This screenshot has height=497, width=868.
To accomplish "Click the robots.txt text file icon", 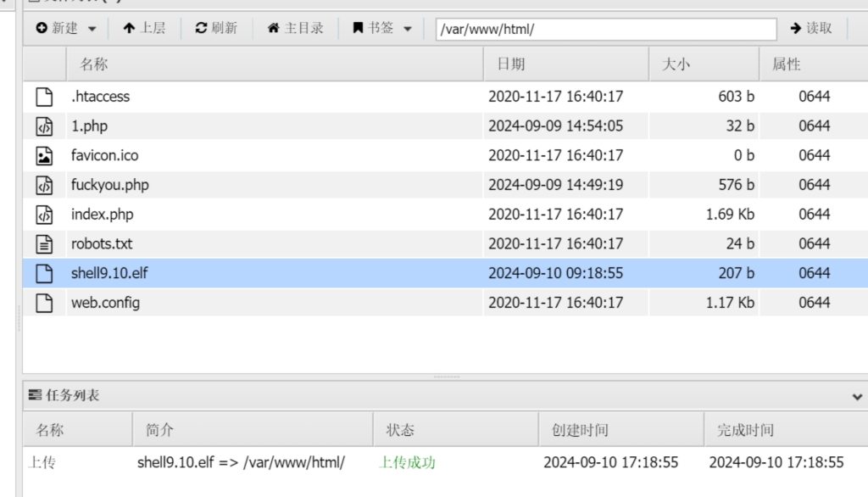I will pyautogui.click(x=44, y=243).
